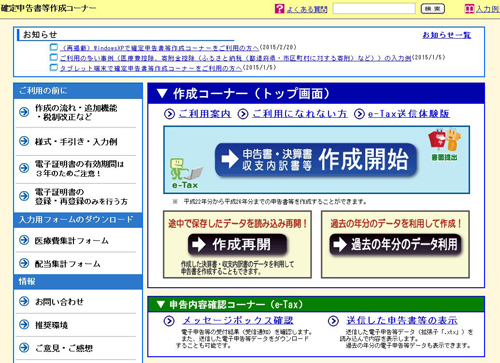
Task: Open the メッセージボックス確認 link
Action: 238,320
